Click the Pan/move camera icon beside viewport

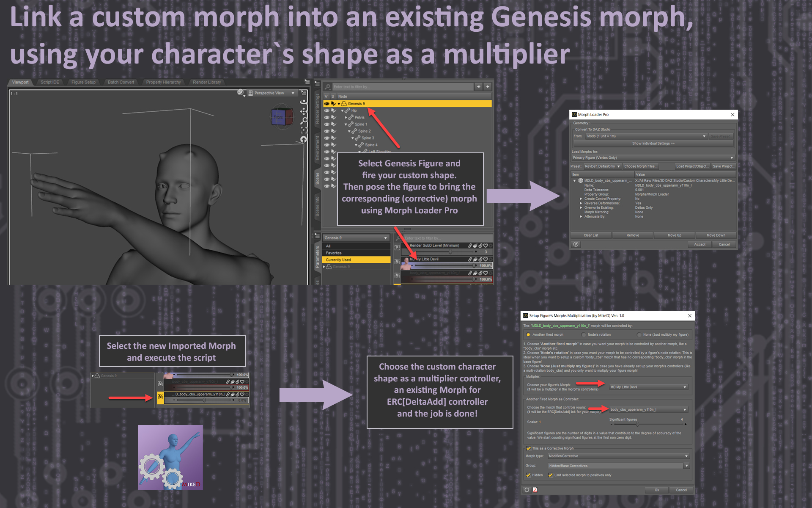(x=304, y=112)
